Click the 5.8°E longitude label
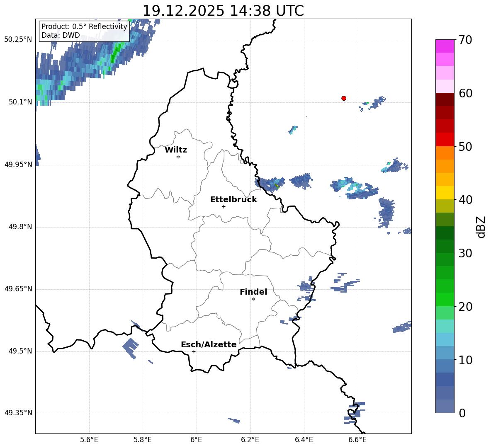 143,440
